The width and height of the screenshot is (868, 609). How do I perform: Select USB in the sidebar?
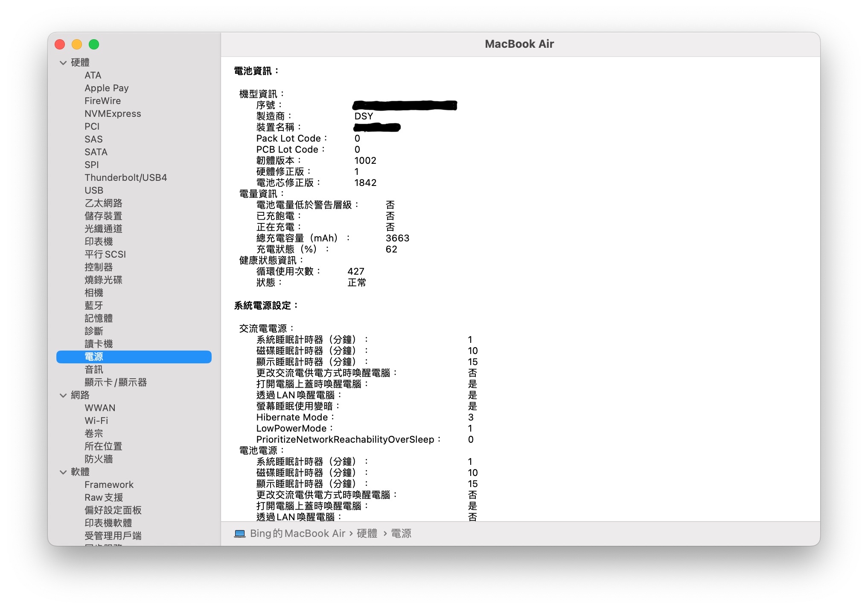pos(94,191)
